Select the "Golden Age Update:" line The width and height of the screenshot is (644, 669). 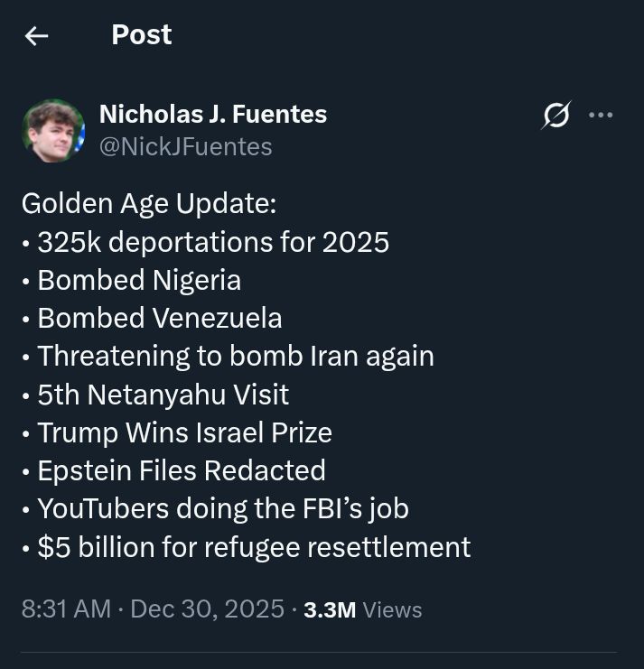coord(149,203)
